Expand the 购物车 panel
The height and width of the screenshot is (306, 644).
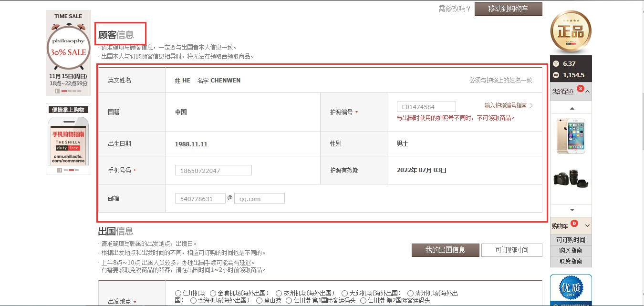tap(588, 225)
